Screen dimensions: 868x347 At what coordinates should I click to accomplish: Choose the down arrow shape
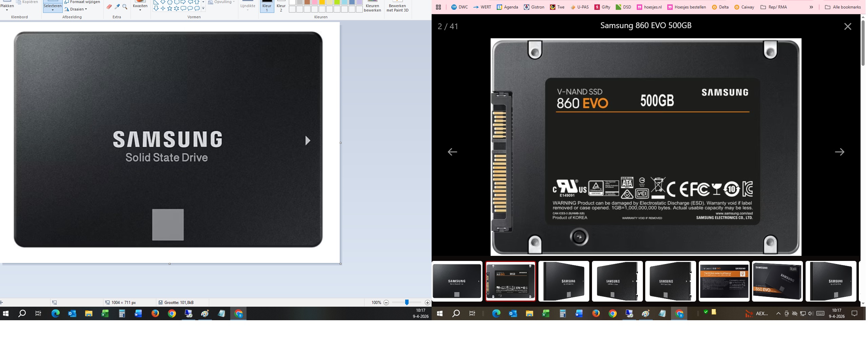pos(156,8)
